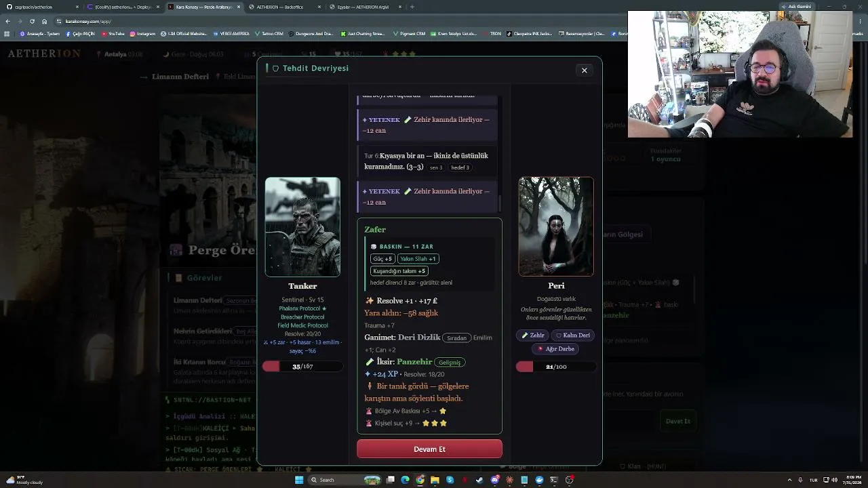Click the browser back arrow
Viewport: 868px width, 488px height.
(x=7, y=21)
